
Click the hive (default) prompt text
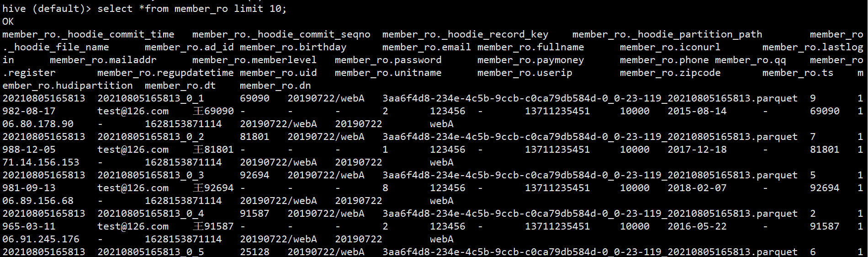pyautogui.click(x=47, y=9)
